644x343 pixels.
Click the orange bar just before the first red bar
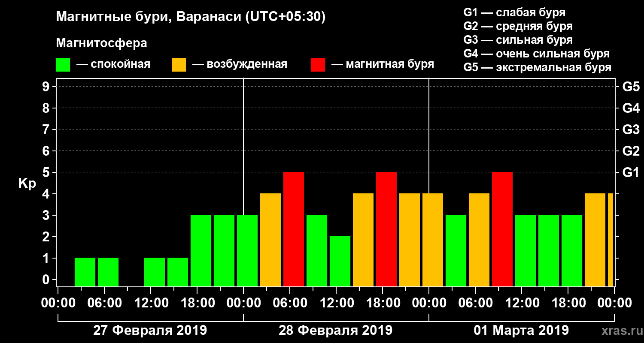pyautogui.click(x=270, y=240)
